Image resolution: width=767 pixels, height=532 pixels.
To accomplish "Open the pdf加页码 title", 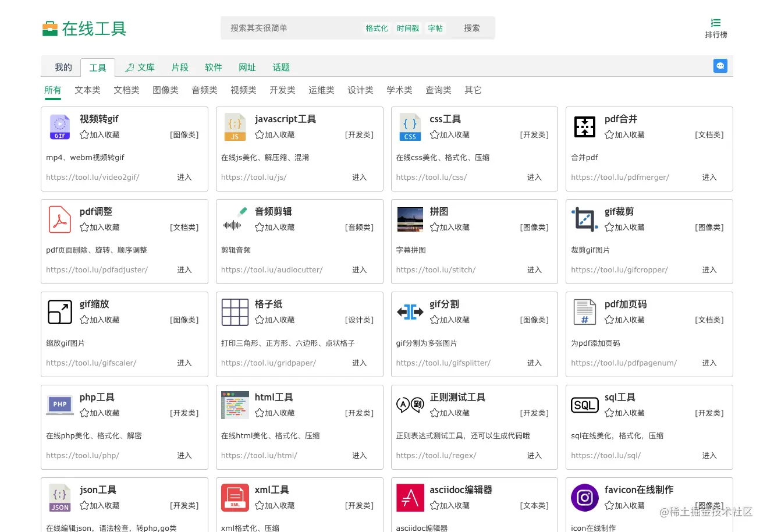I will point(626,304).
